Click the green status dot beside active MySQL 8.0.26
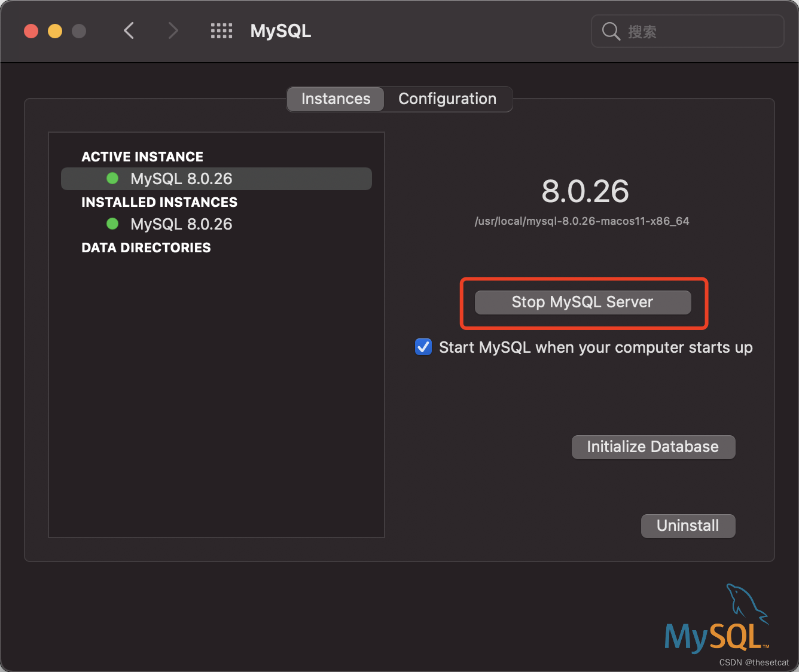799x672 pixels. coord(112,178)
